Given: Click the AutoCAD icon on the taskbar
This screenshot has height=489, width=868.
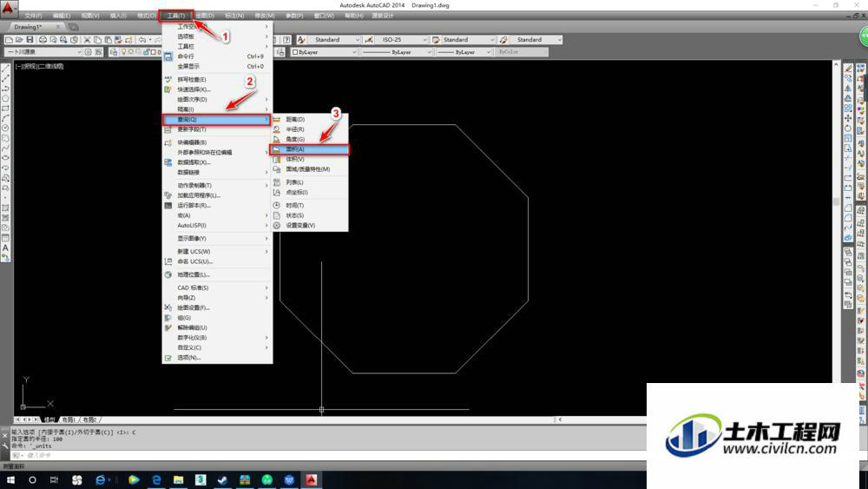Looking at the screenshot, I should point(311,479).
